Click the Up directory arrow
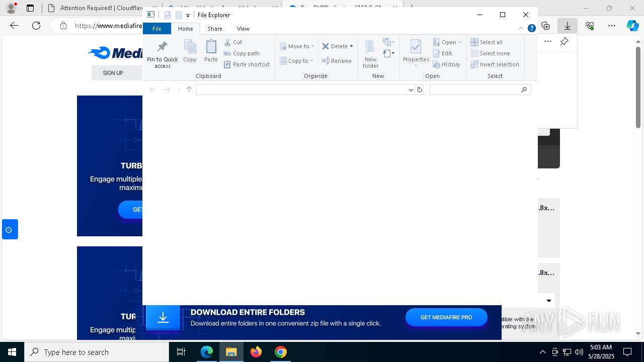 (x=189, y=89)
